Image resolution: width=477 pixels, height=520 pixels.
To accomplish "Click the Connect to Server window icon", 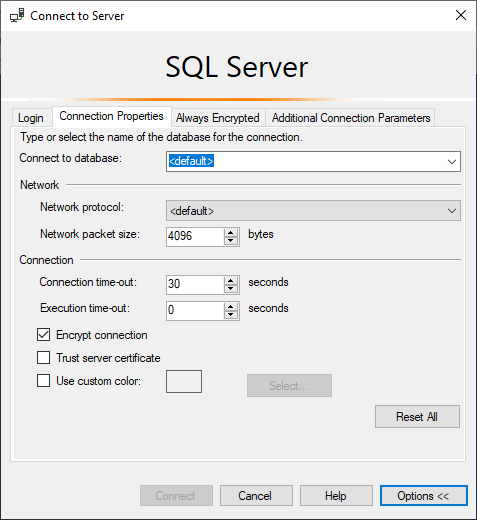I will coord(17,15).
